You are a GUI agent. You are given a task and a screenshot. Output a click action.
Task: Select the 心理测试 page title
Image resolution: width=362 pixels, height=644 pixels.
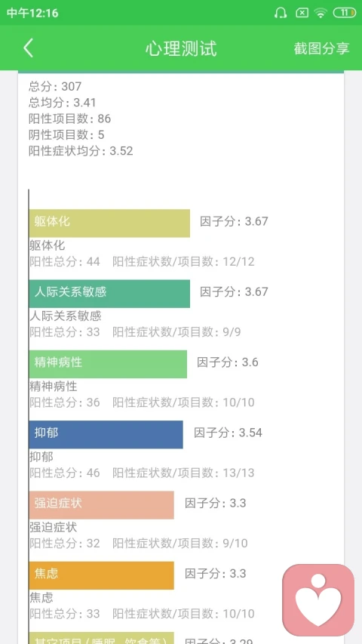pyautogui.click(x=181, y=48)
